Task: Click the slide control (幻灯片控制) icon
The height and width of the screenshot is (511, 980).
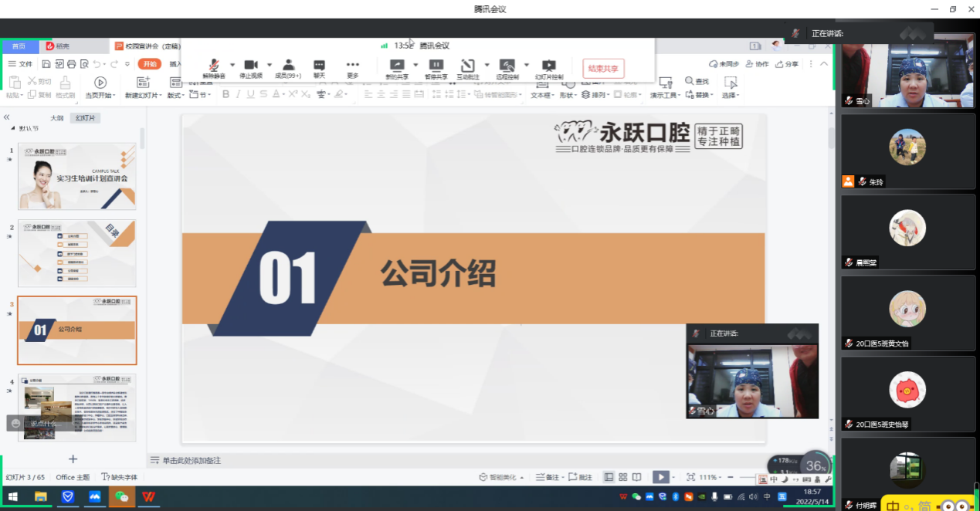Action: pyautogui.click(x=548, y=66)
